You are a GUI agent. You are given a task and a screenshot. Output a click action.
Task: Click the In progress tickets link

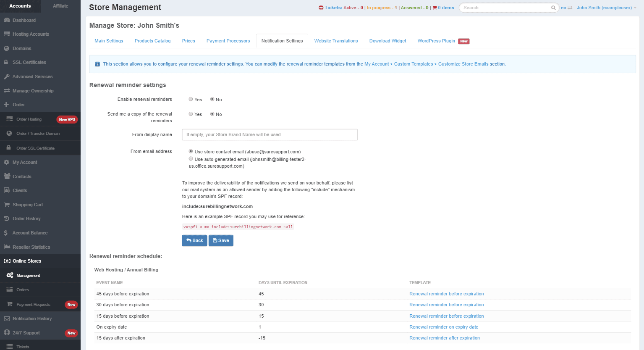382,8
